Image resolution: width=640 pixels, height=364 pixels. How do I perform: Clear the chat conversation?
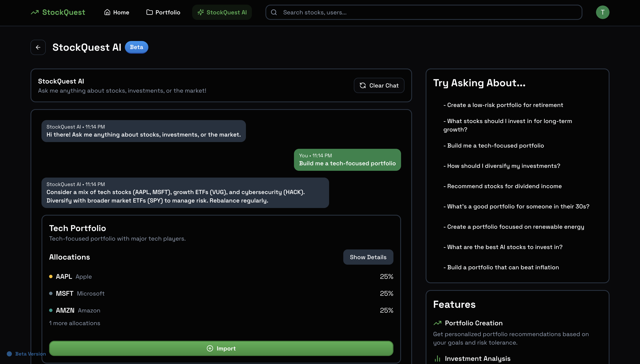pos(379,85)
